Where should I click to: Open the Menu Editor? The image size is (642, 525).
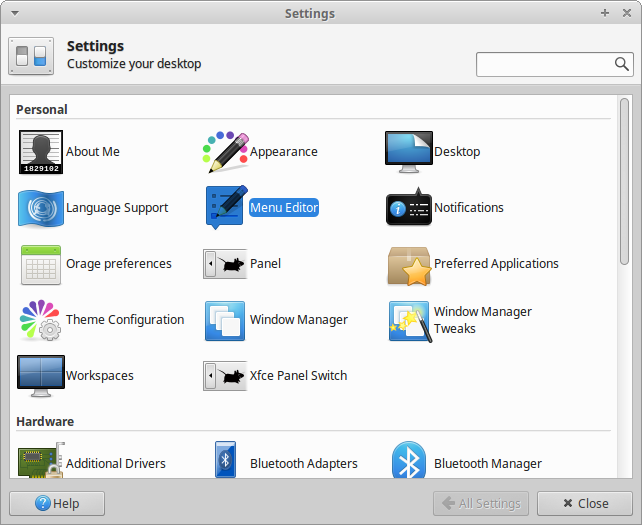[x=225, y=208]
